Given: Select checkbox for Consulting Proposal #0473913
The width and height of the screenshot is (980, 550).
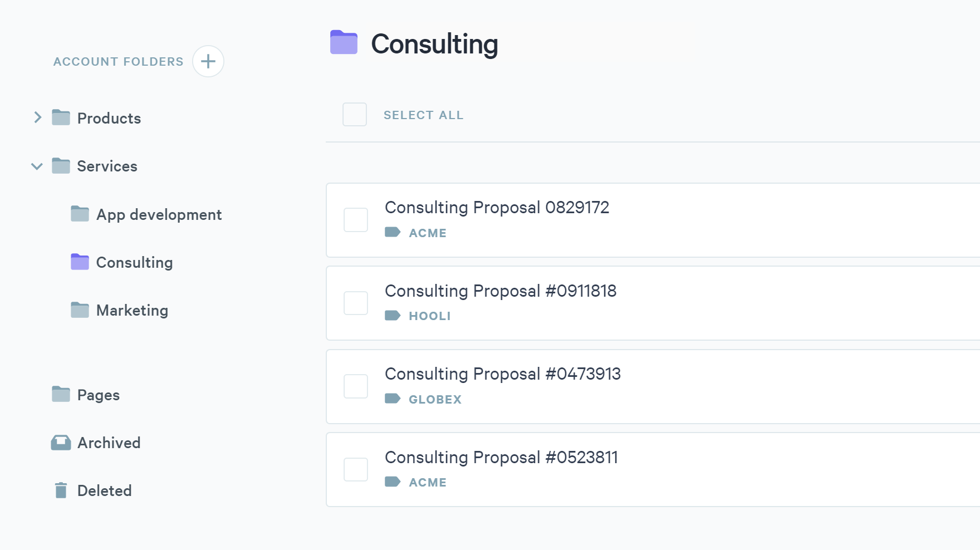Looking at the screenshot, I should [x=356, y=386].
